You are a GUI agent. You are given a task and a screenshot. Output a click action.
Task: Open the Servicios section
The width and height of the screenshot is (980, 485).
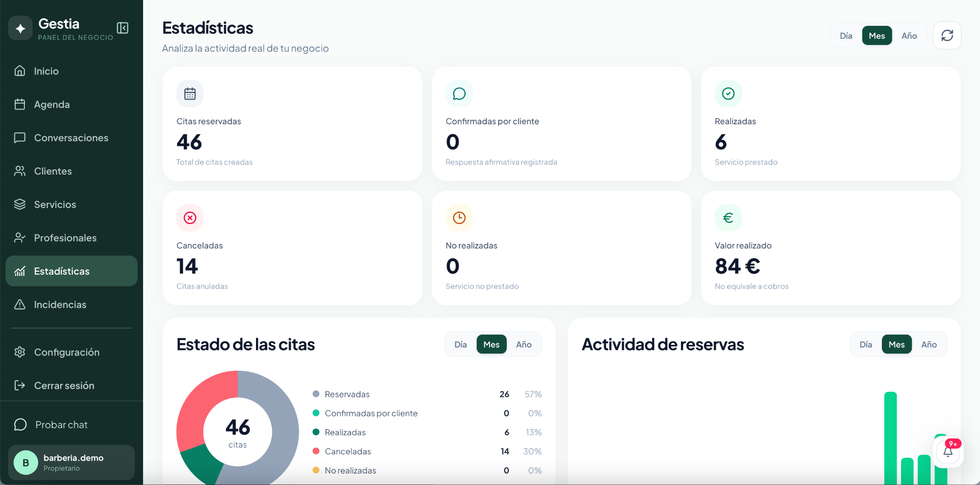[71, 204]
